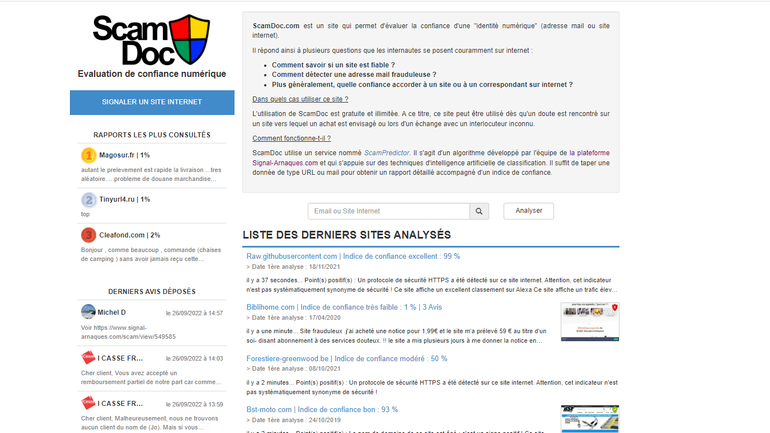Open the Bst-moto.com site thumbnail

(590, 419)
